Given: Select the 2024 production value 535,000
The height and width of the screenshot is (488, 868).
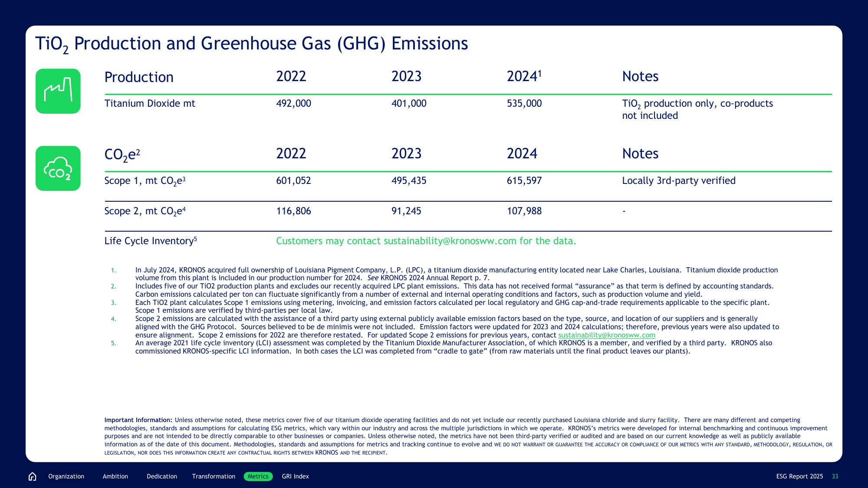Looking at the screenshot, I should point(524,103).
